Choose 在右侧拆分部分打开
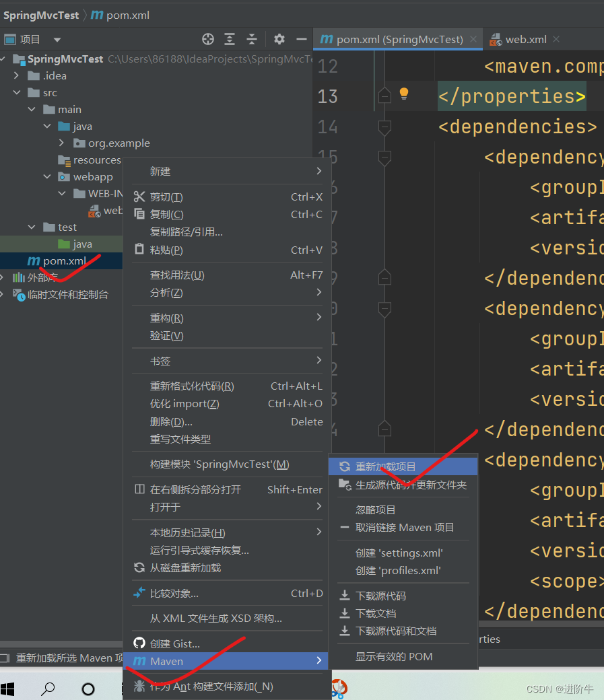The height and width of the screenshot is (700, 604). 228,490
